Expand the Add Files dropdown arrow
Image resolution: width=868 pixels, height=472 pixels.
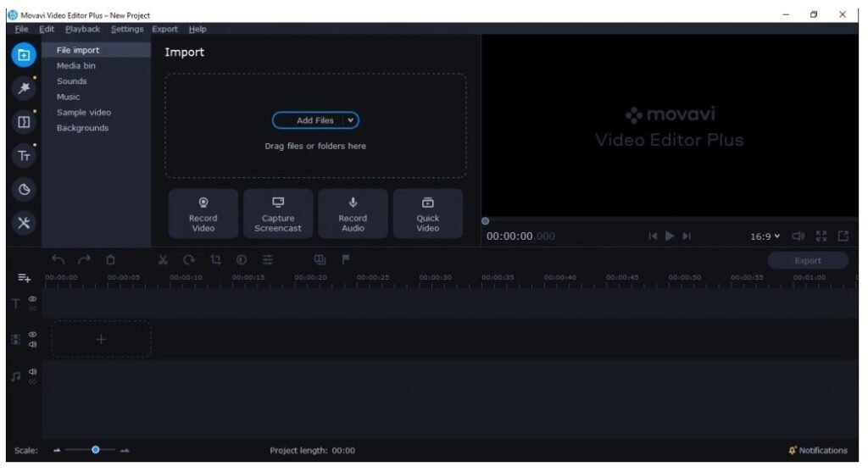(350, 120)
